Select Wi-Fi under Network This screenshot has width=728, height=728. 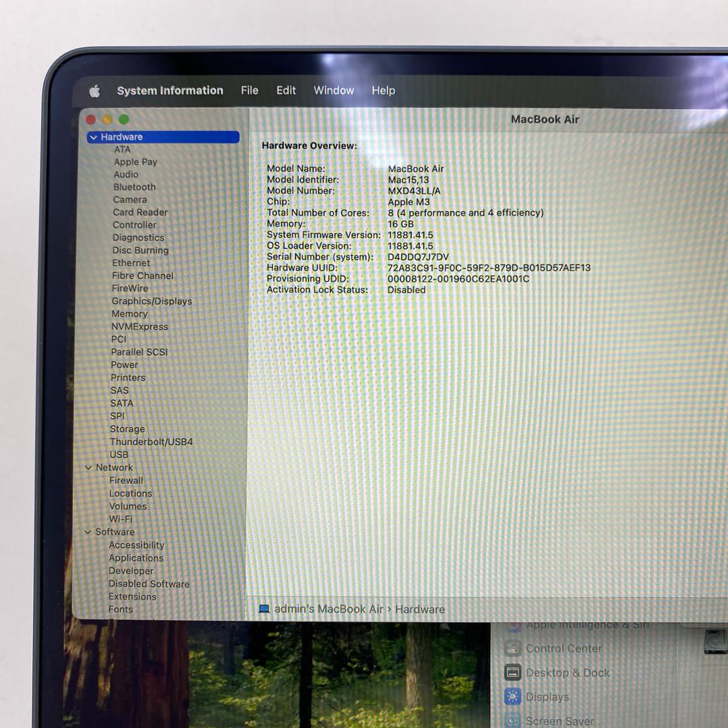click(x=121, y=519)
